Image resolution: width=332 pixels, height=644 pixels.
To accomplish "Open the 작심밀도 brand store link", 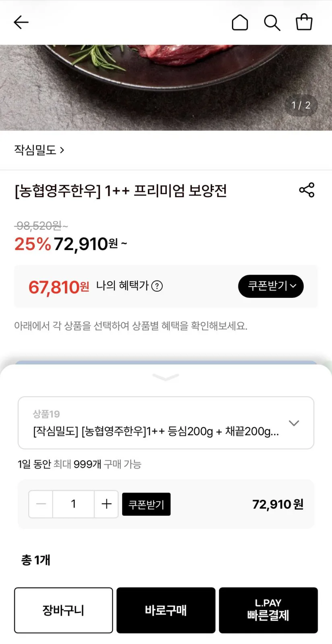I will click(39, 150).
